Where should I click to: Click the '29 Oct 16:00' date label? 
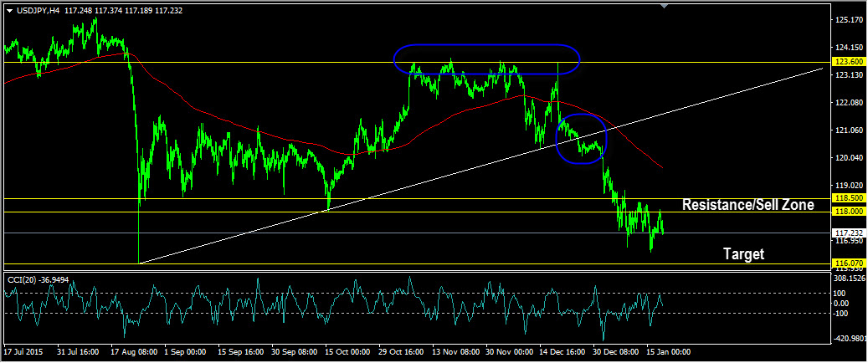click(x=400, y=351)
